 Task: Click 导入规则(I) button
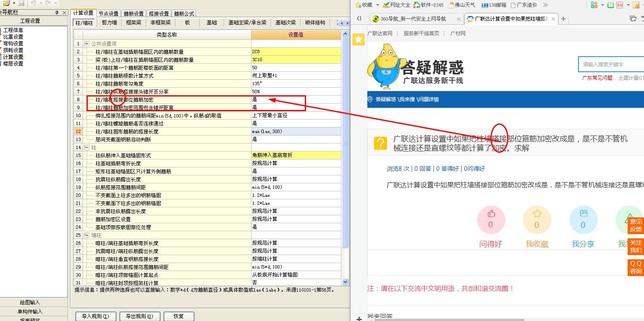click(95, 316)
